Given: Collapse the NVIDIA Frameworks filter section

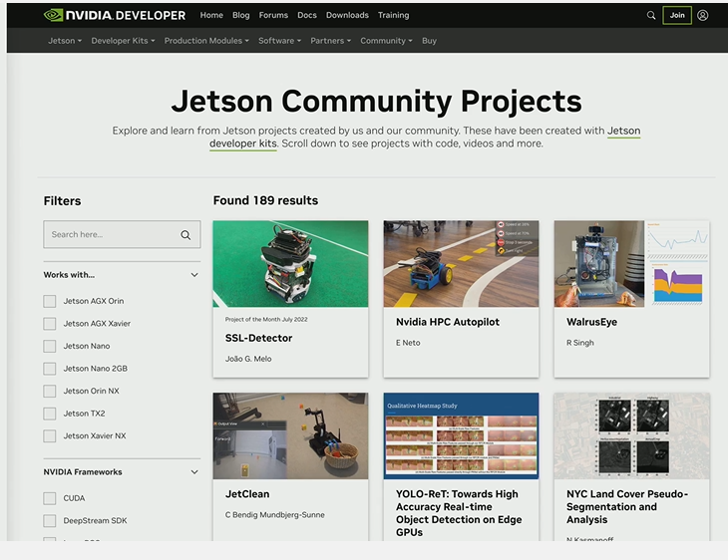Looking at the screenshot, I should [194, 472].
